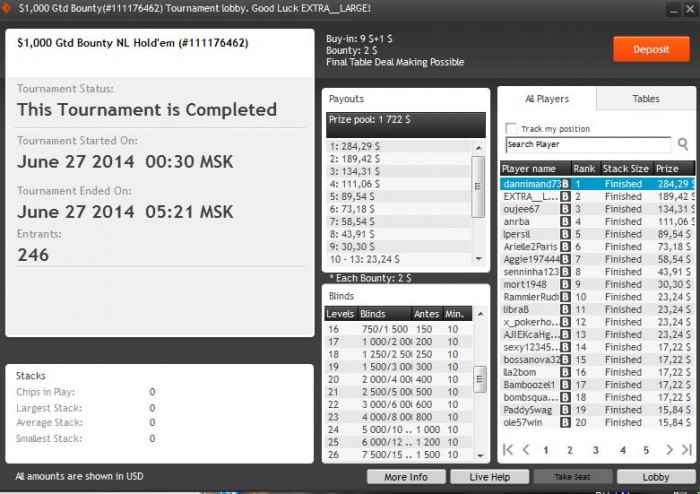The width and height of the screenshot is (700, 494).
Task: Click the blinds scrollbar thumb
Action: point(480,379)
